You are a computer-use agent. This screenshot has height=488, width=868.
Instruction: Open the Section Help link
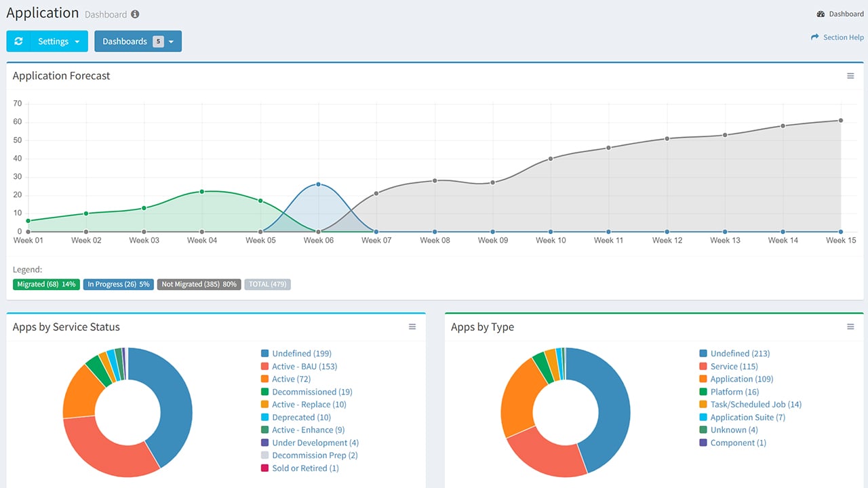(843, 37)
